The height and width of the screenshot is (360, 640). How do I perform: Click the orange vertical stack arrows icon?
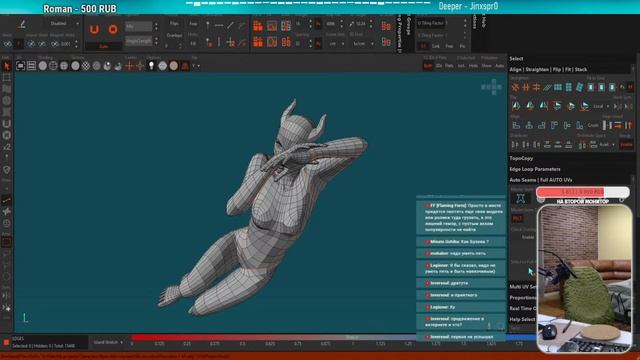[628, 125]
